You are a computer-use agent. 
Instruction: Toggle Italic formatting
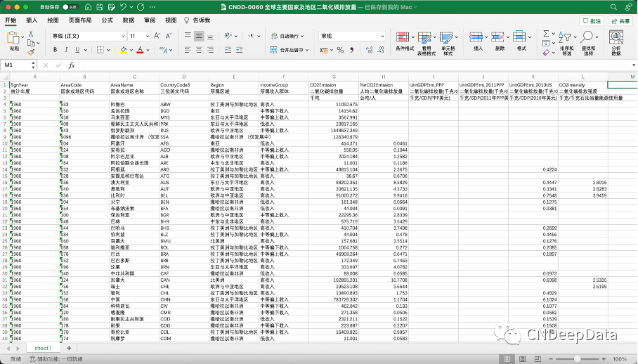coord(66,50)
